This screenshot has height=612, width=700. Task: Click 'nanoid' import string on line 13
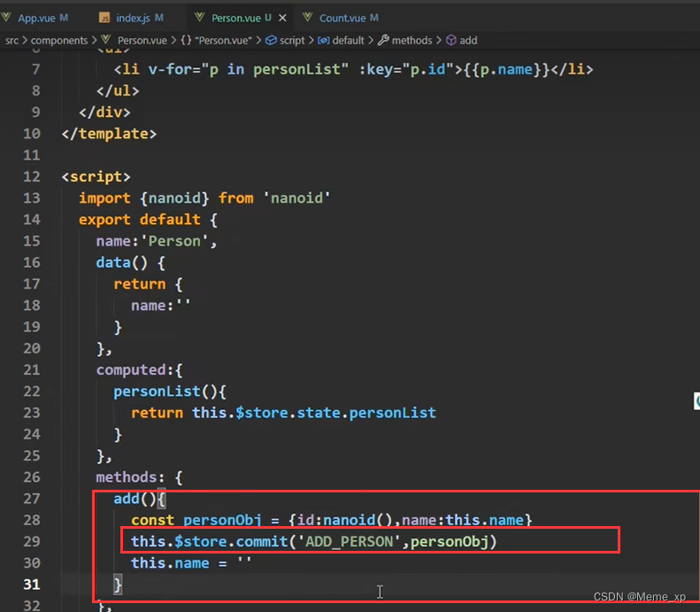296,198
